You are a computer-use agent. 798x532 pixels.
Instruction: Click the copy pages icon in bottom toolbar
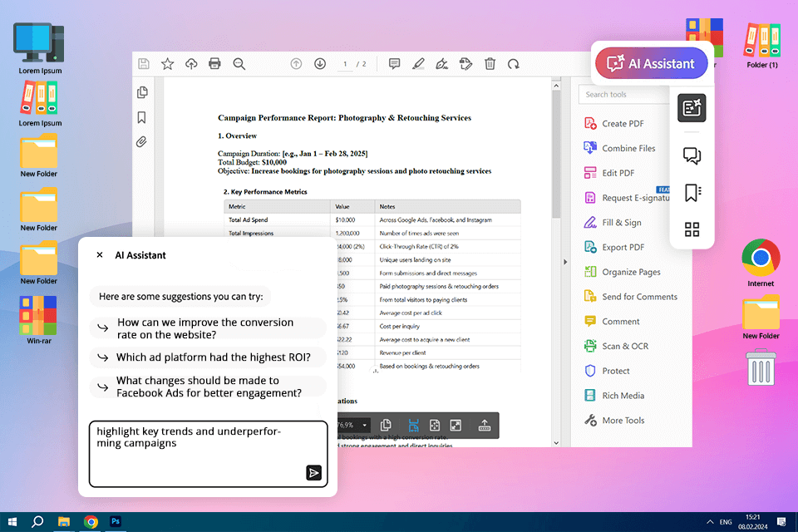click(x=386, y=425)
